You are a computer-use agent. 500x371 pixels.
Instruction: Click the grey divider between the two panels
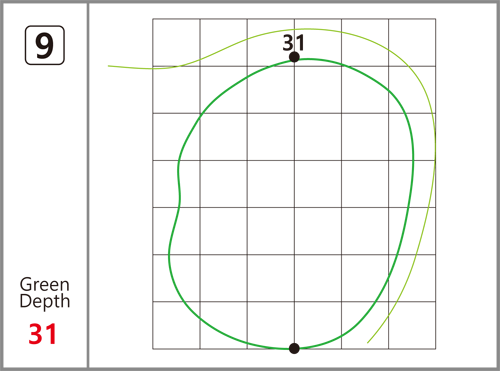click(88, 185)
